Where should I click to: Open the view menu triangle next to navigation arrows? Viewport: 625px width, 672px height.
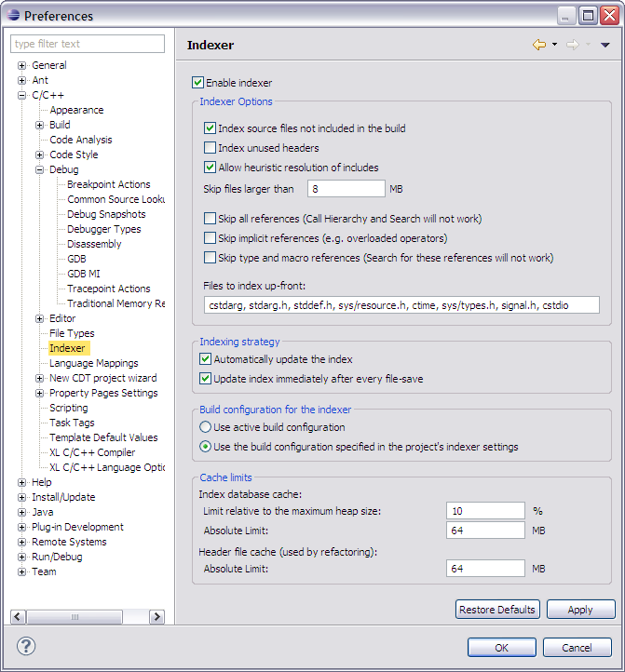pos(605,45)
